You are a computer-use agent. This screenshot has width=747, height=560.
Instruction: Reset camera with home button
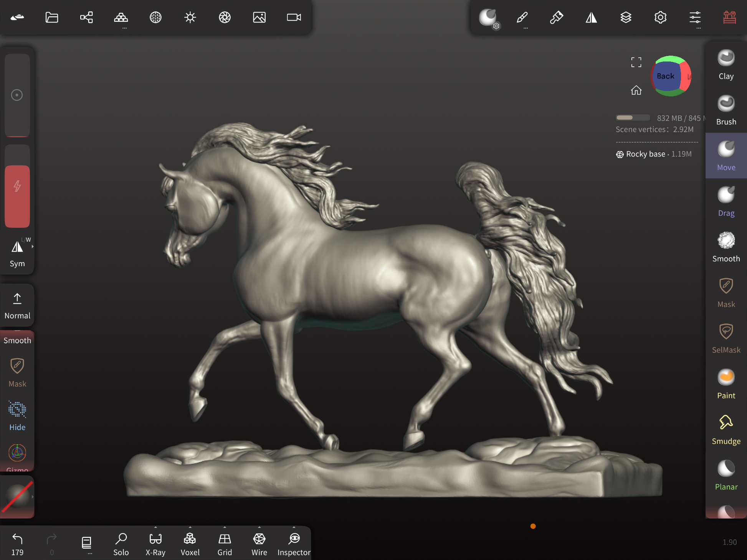pos(636,90)
